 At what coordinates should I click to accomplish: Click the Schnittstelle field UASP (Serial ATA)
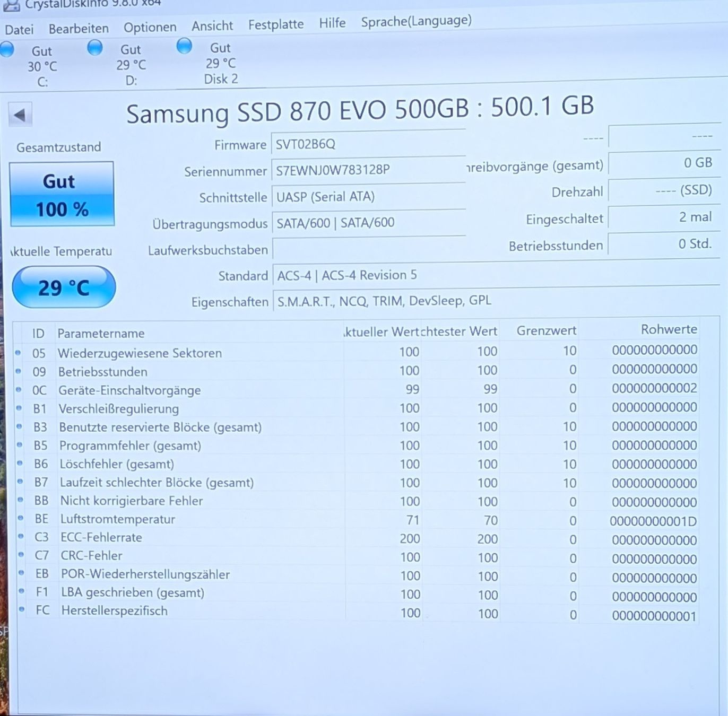368,197
